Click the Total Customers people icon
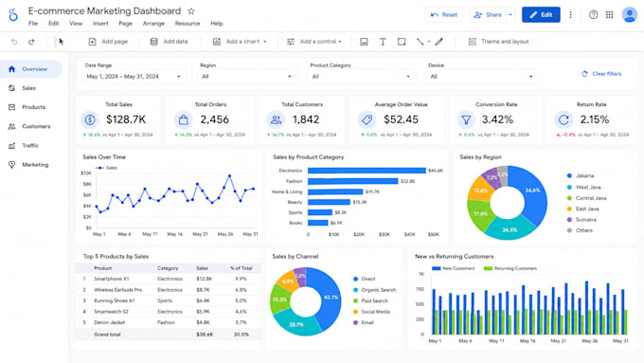 point(276,119)
